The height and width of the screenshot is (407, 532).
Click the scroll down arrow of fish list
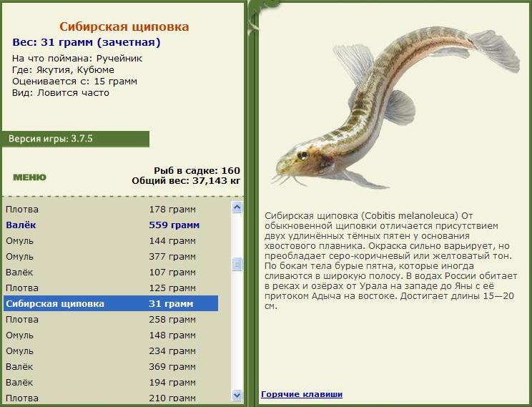pyautogui.click(x=237, y=395)
